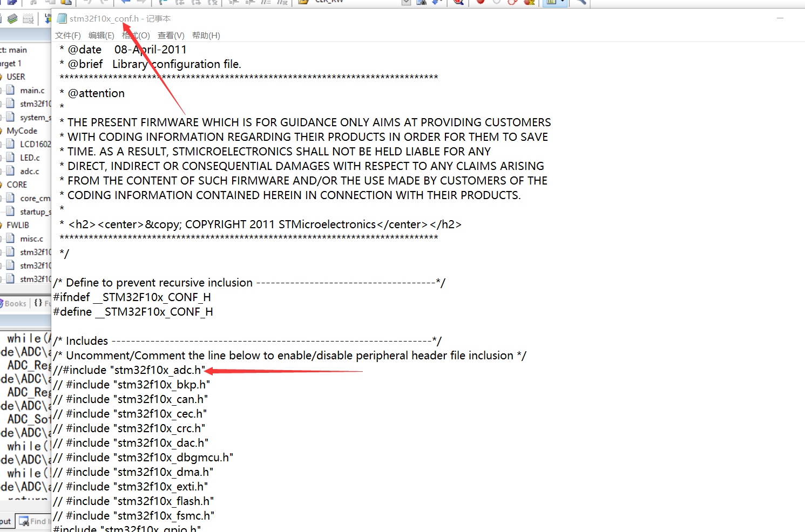
Task: Open the 格式(O) menu in Notepad
Action: pos(136,35)
